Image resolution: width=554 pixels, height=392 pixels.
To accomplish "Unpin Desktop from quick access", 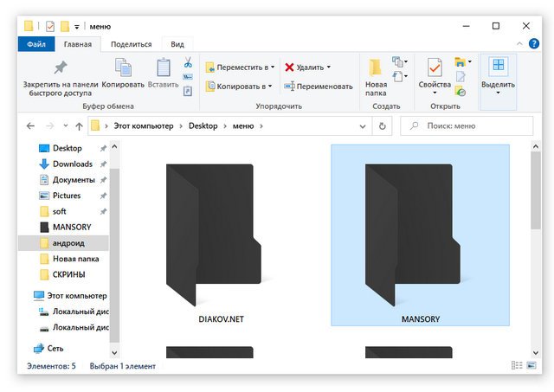I will pos(103,148).
